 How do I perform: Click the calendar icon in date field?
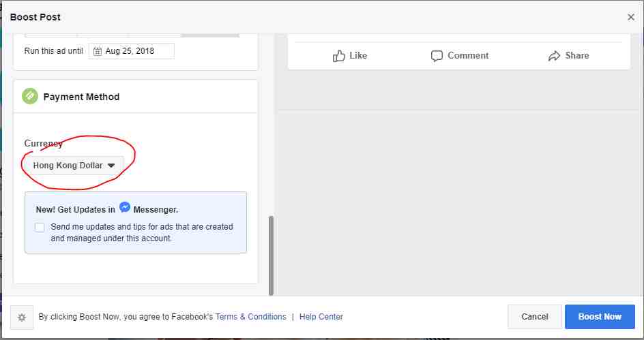tap(98, 51)
